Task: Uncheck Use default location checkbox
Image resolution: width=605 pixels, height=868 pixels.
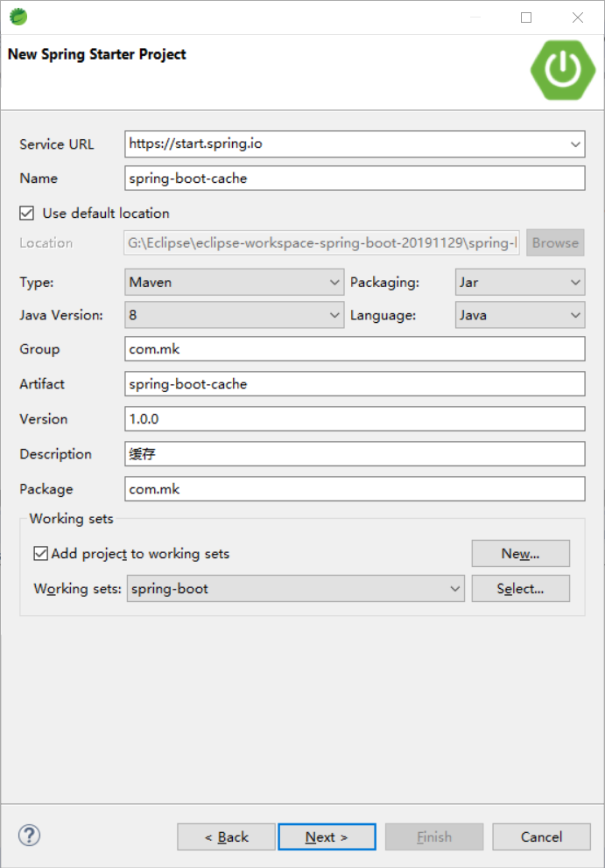Action: pos(26,213)
